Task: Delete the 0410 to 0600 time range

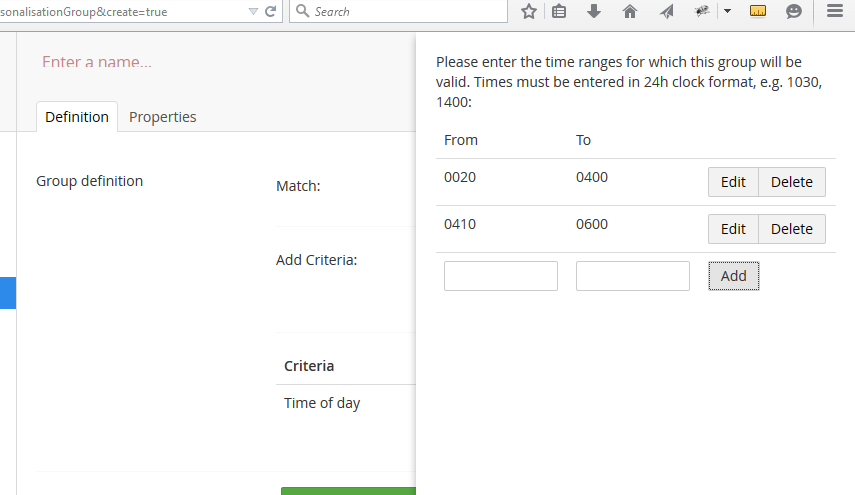Action: (792, 229)
